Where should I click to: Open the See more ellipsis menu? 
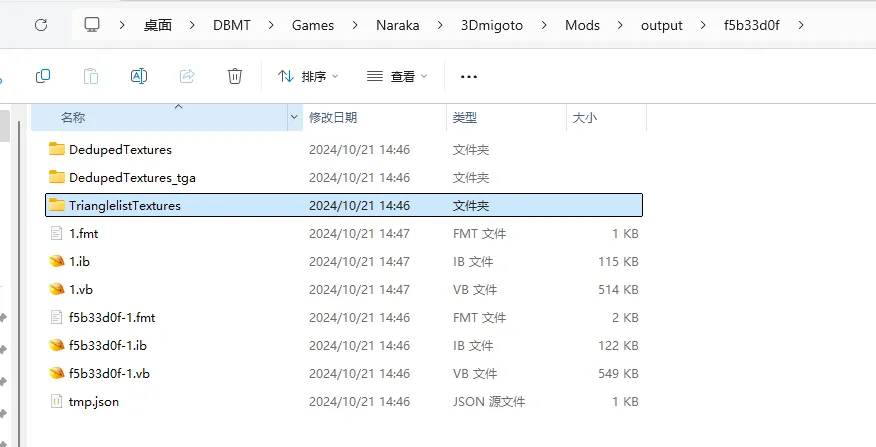pos(468,76)
